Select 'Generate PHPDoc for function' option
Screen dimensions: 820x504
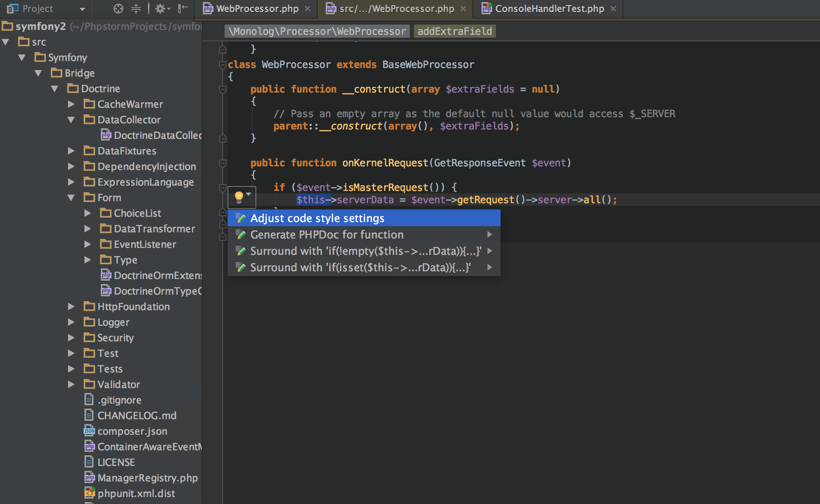[x=327, y=234]
